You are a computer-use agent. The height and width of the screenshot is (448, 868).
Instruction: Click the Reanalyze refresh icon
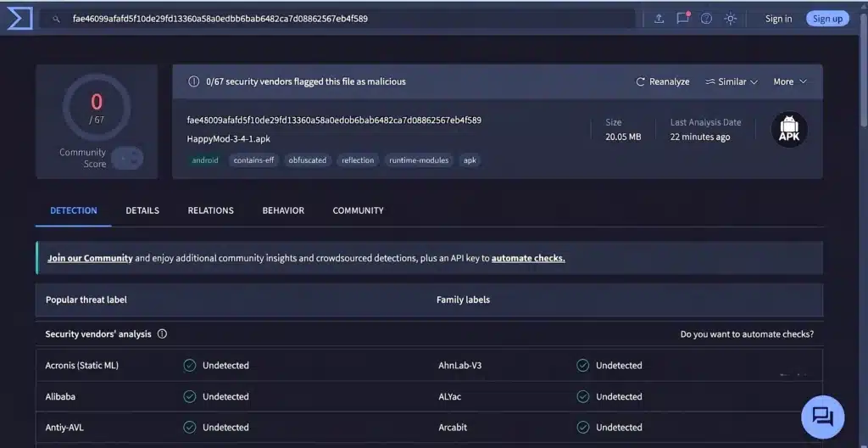[641, 81]
